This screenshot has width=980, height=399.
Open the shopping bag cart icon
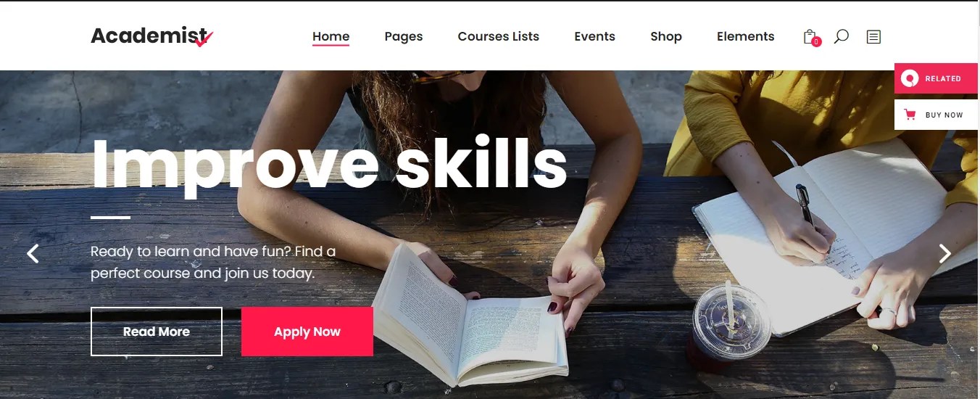coord(810,36)
